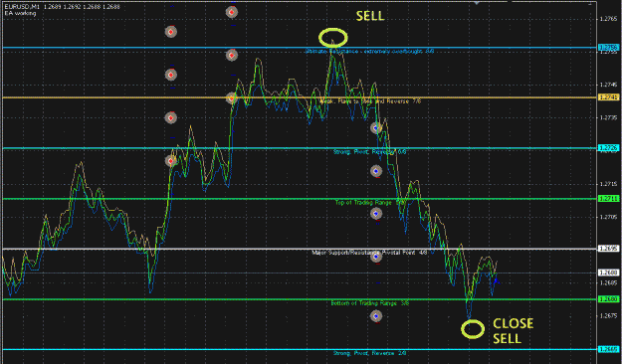Viewport: 622px width, 364px height.
Task: Click the white 1.2695 price tag on axis
Action: point(608,249)
